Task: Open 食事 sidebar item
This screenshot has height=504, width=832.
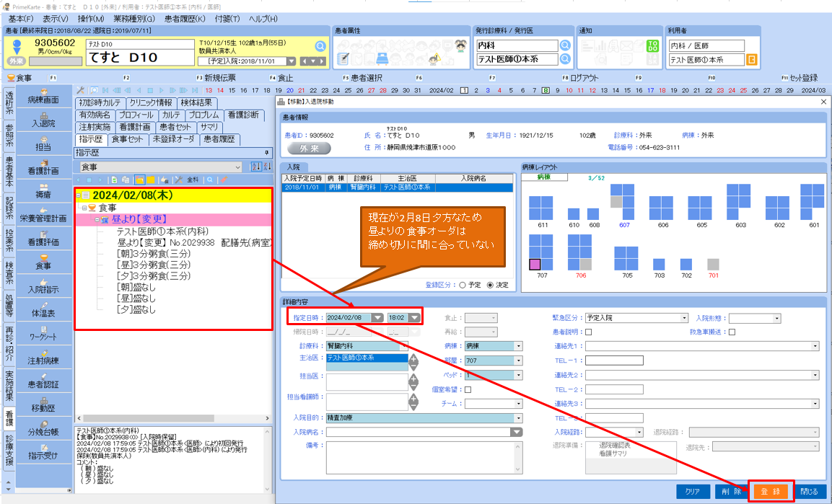Action: coord(43,262)
